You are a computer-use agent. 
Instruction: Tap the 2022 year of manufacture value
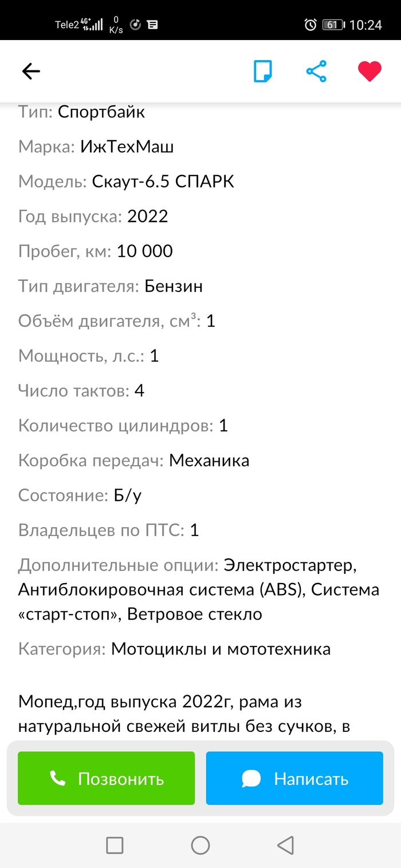pos(148,216)
